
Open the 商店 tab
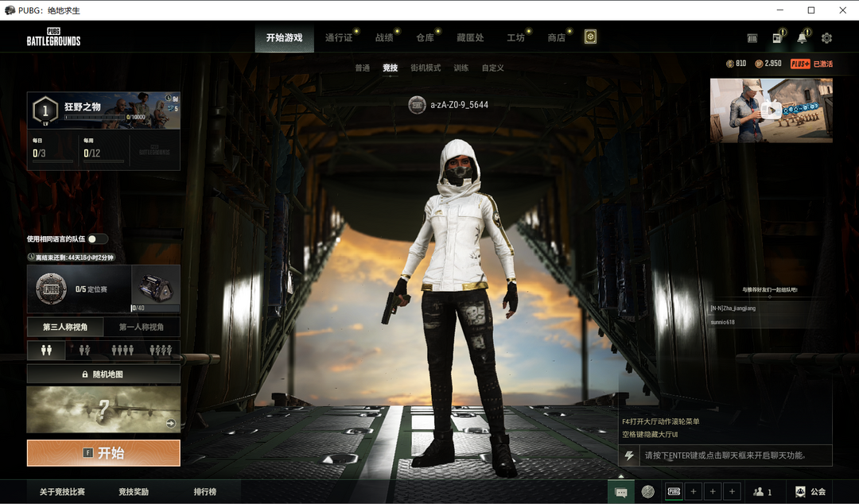click(557, 38)
